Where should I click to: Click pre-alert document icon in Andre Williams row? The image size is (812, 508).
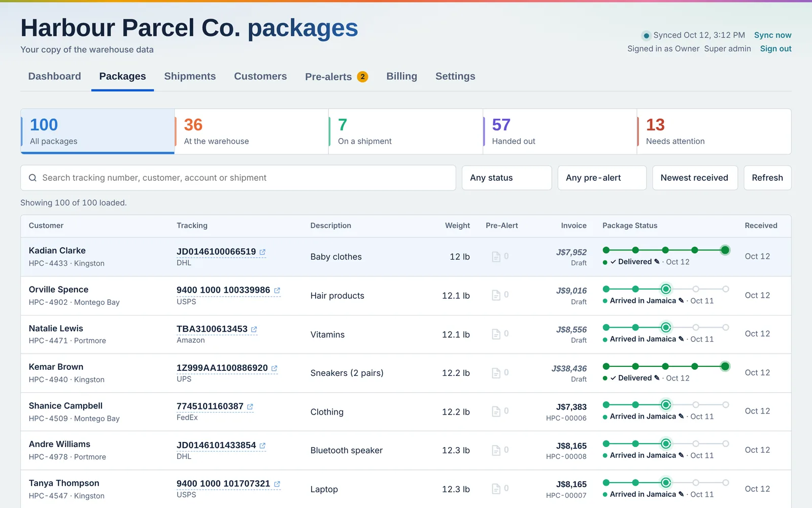coord(496,451)
